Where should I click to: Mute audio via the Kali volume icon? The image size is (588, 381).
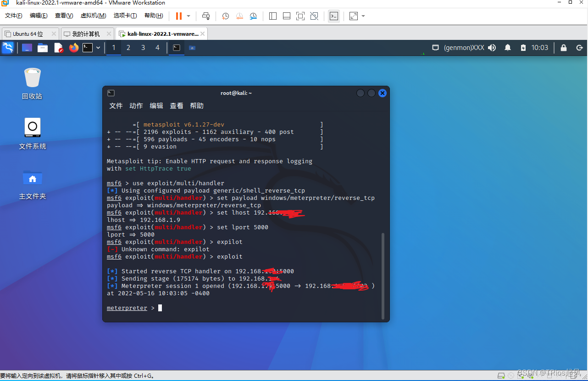pos(492,48)
